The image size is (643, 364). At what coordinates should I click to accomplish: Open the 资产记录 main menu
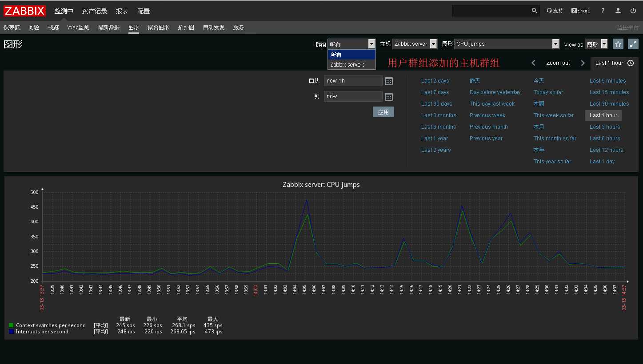point(95,11)
